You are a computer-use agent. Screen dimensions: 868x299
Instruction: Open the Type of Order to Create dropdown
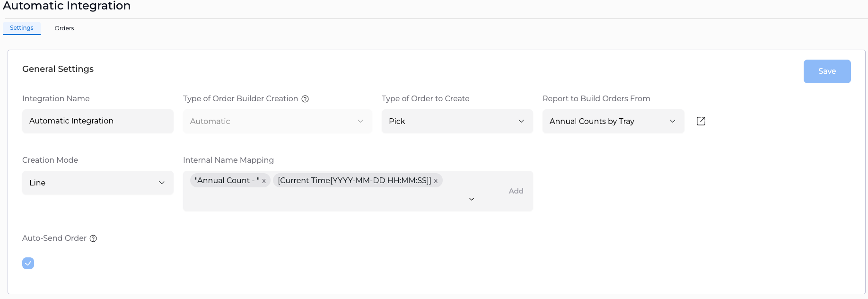pos(457,121)
